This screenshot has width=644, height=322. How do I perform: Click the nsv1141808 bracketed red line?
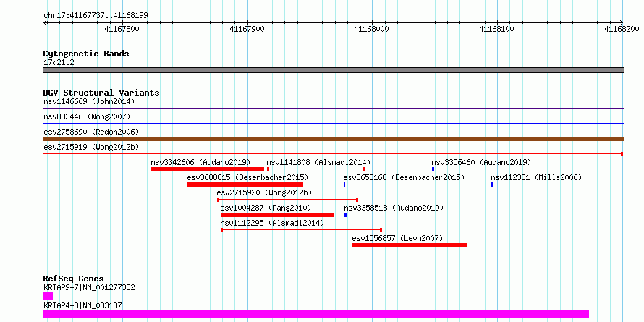(x=316, y=169)
